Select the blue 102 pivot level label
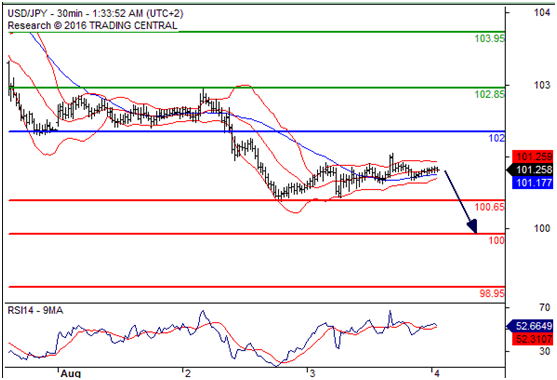557x380 pixels. 497,138
